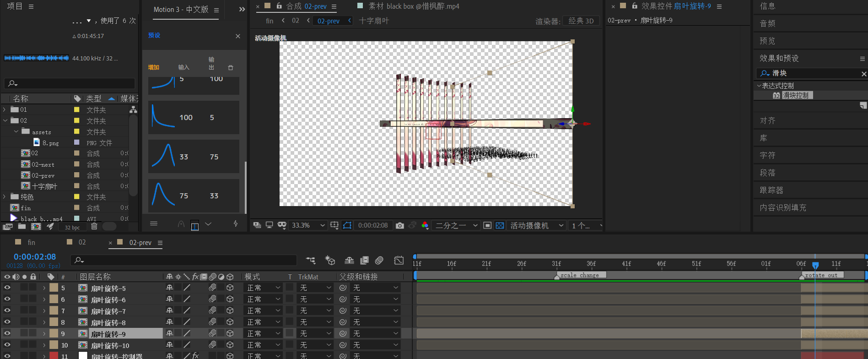Click the Interpret Footage icon in Project panel
The height and width of the screenshot is (359, 868).
point(7,226)
